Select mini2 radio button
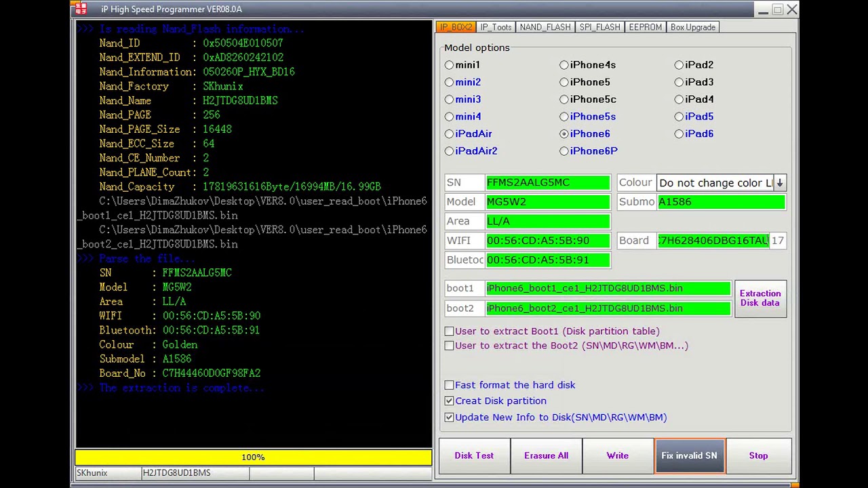The width and height of the screenshot is (868, 488). (449, 82)
